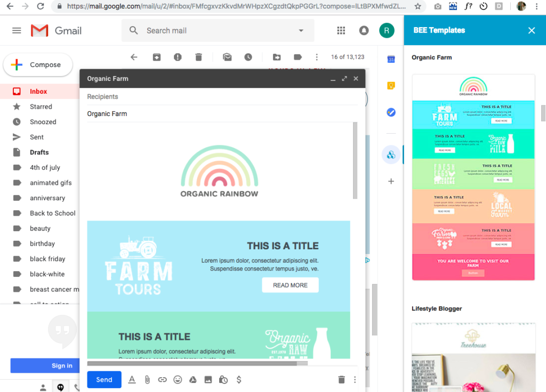
Task: Start a new message with Compose
Action: (x=38, y=65)
